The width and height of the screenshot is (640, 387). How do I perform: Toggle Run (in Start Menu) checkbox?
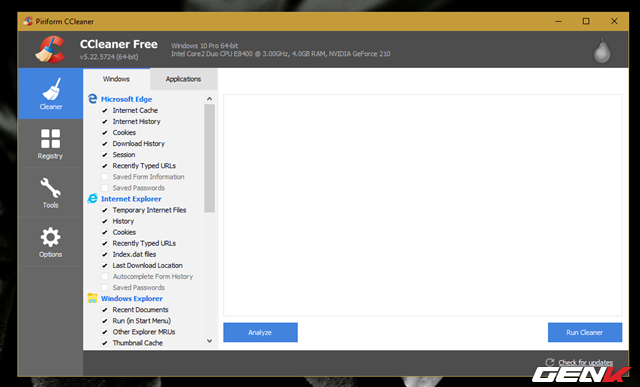point(105,320)
